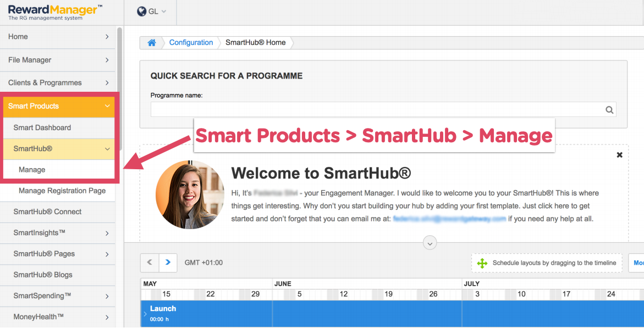Open SmartHub® Connect

click(58, 212)
